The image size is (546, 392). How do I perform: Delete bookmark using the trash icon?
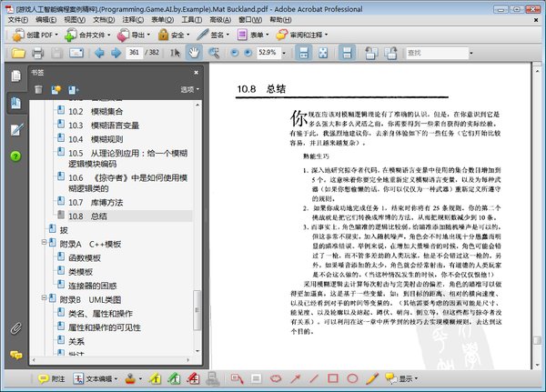(38, 89)
